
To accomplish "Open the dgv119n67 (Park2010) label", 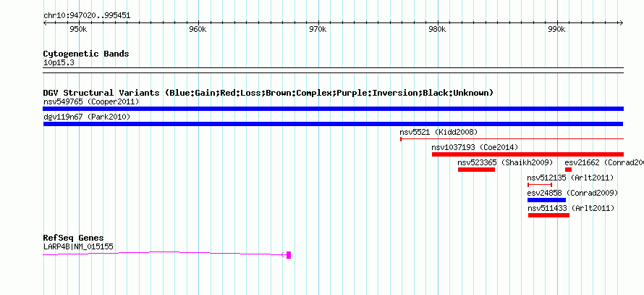I will 87,117.
